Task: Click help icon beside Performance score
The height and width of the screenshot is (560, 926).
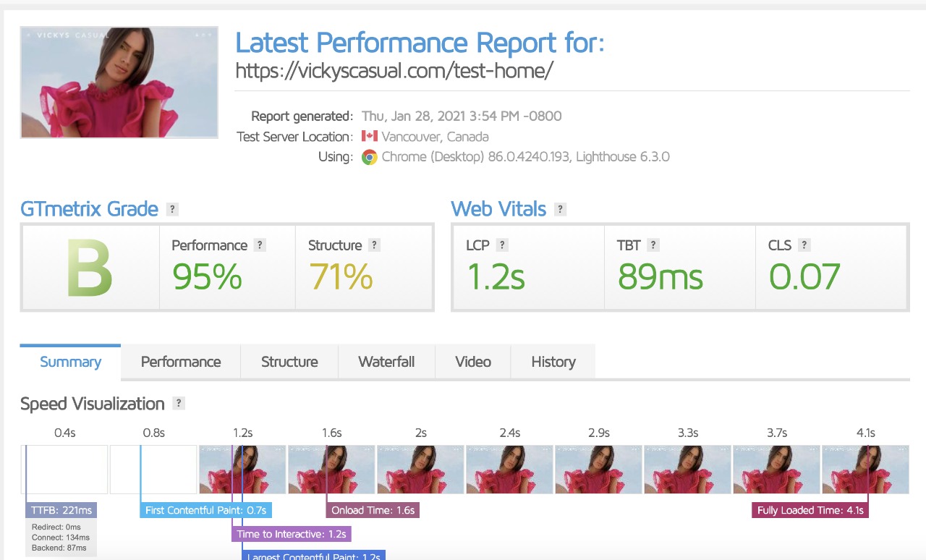Action: pos(260,245)
